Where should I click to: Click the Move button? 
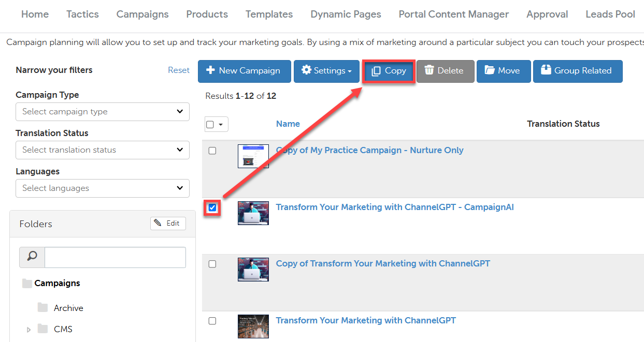point(503,71)
